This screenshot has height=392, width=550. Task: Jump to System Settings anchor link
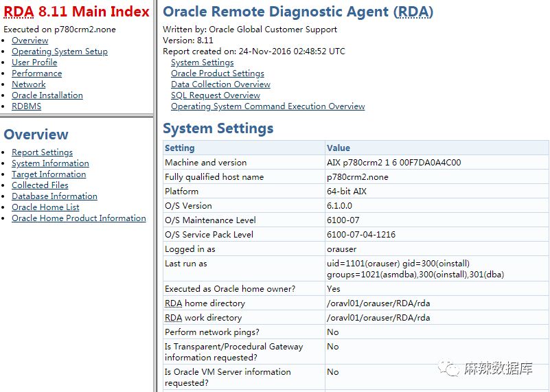click(x=202, y=62)
